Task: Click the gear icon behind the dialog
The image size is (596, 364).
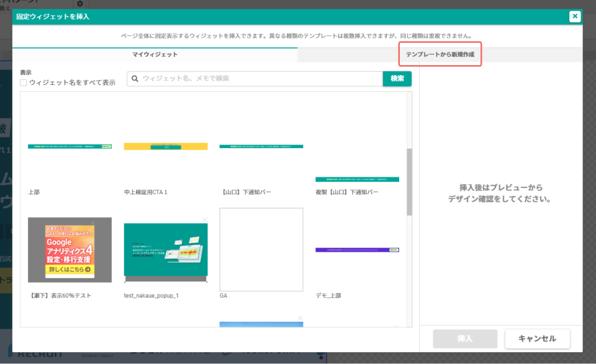Action: point(80,4)
